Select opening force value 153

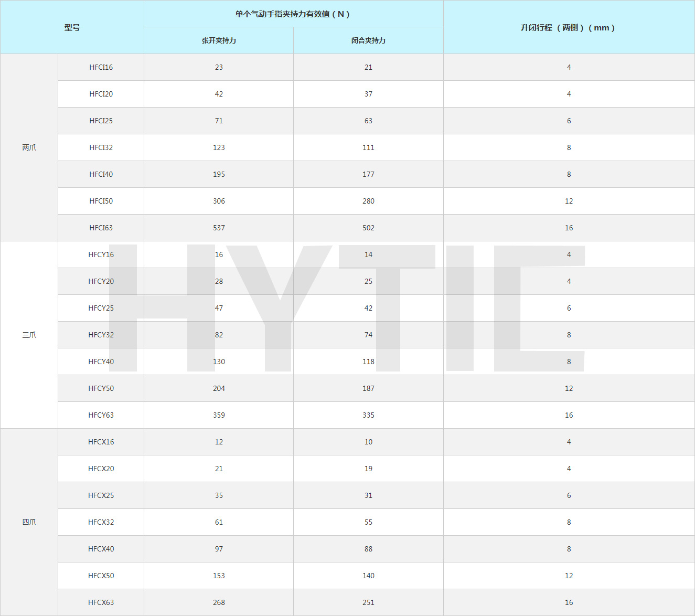pyautogui.click(x=219, y=576)
